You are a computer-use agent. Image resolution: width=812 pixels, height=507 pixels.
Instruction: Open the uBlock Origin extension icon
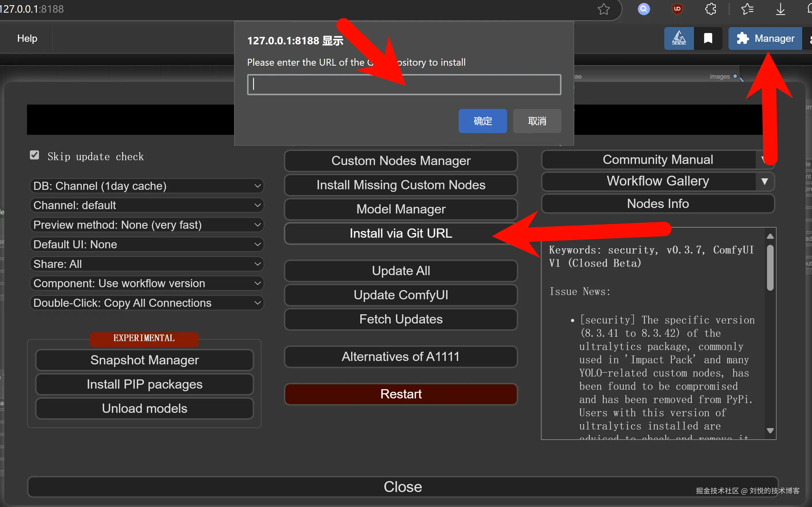pyautogui.click(x=677, y=9)
